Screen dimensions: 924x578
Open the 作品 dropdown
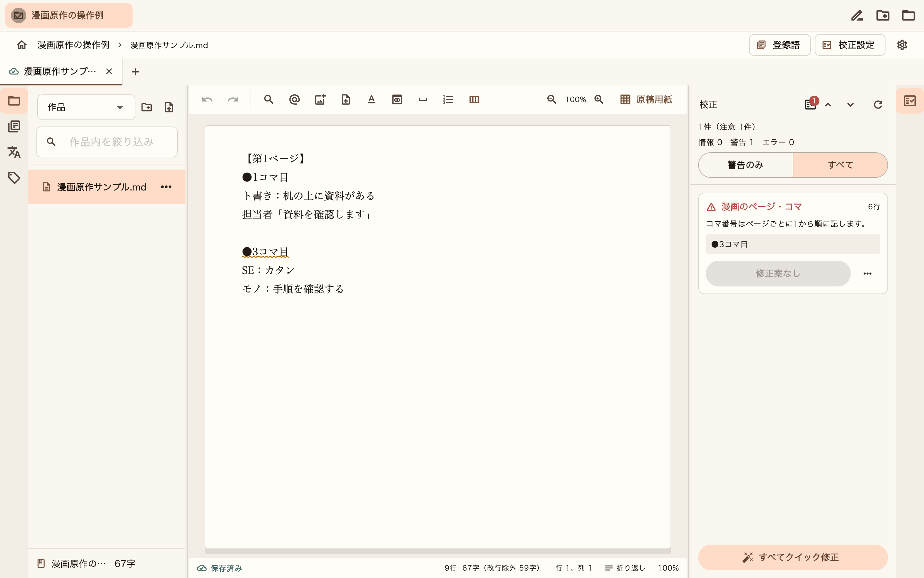coord(86,108)
